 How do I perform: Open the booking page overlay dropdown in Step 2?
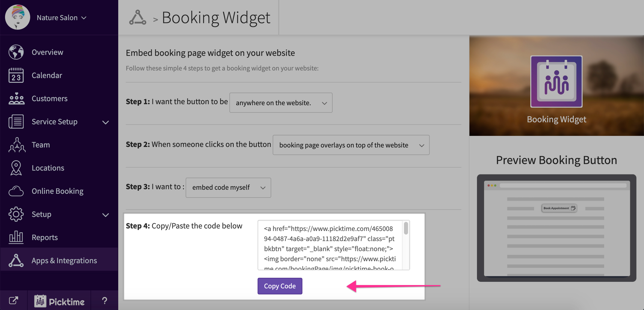[351, 145]
